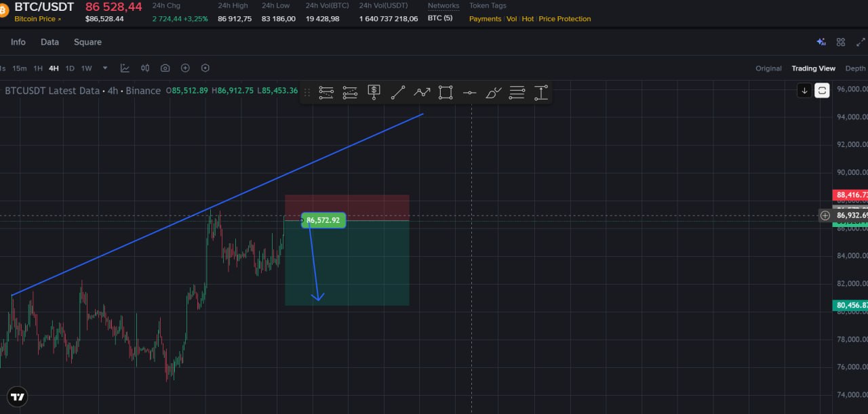Take a chart snapshot with the camera icon
The width and height of the screenshot is (868, 414).
(165, 68)
